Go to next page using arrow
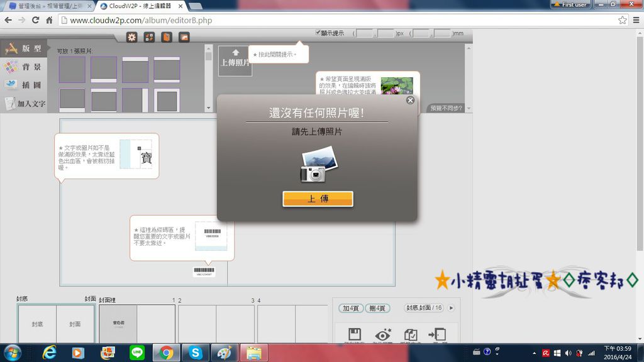 pyautogui.click(x=452, y=308)
